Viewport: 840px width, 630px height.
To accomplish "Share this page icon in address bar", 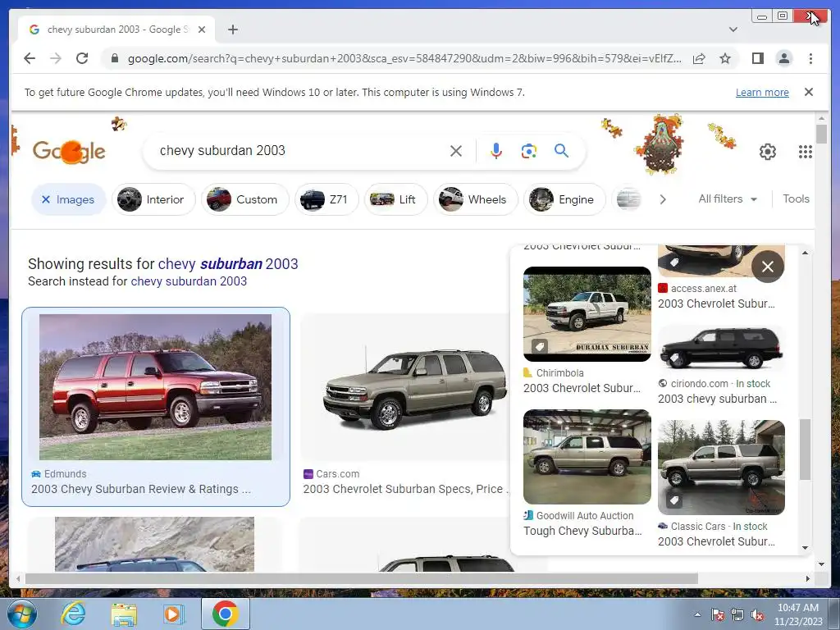I will coord(699,58).
